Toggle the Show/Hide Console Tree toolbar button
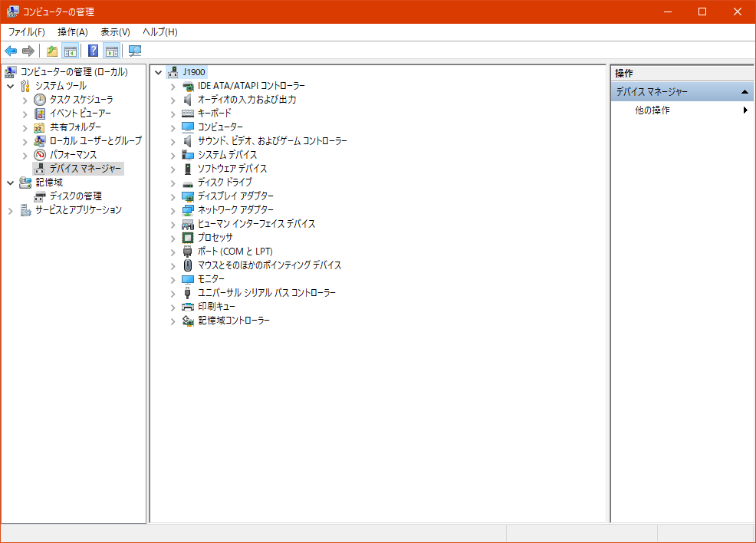756x543 pixels. tap(70, 51)
